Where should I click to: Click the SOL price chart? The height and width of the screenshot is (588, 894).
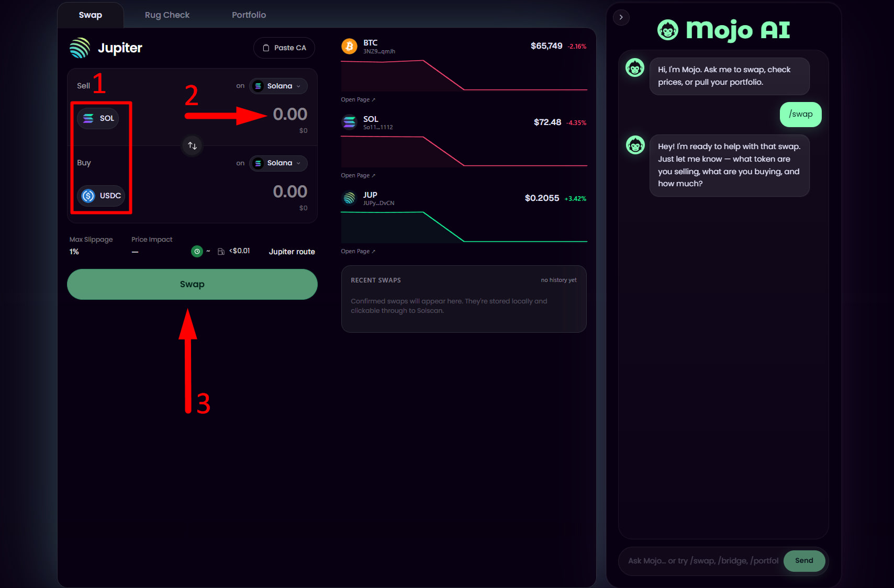point(464,151)
